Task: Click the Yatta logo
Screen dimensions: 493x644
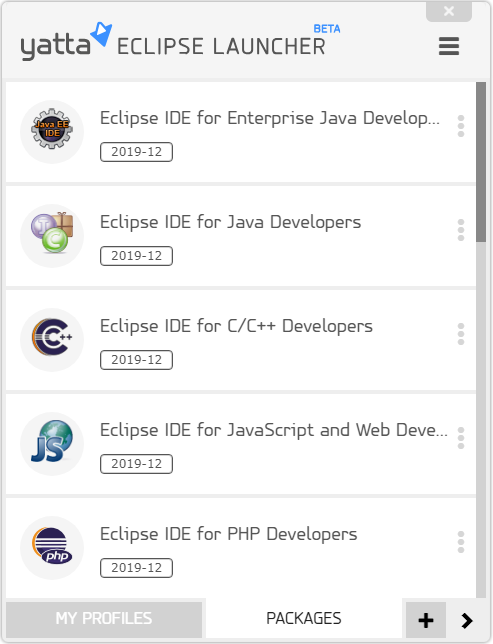Action: tap(66, 42)
